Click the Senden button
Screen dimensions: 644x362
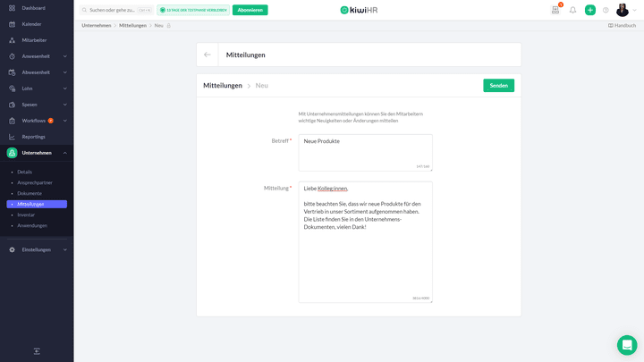pyautogui.click(x=498, y=86)
